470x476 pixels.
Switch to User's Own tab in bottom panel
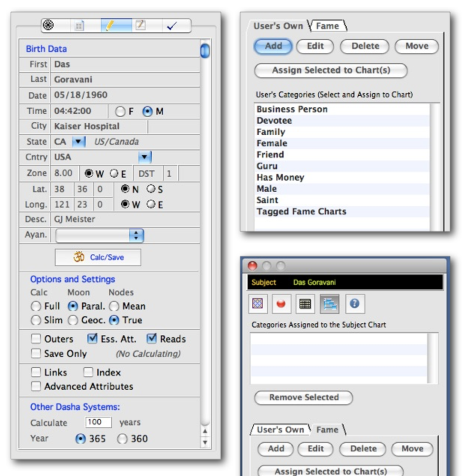280,430
